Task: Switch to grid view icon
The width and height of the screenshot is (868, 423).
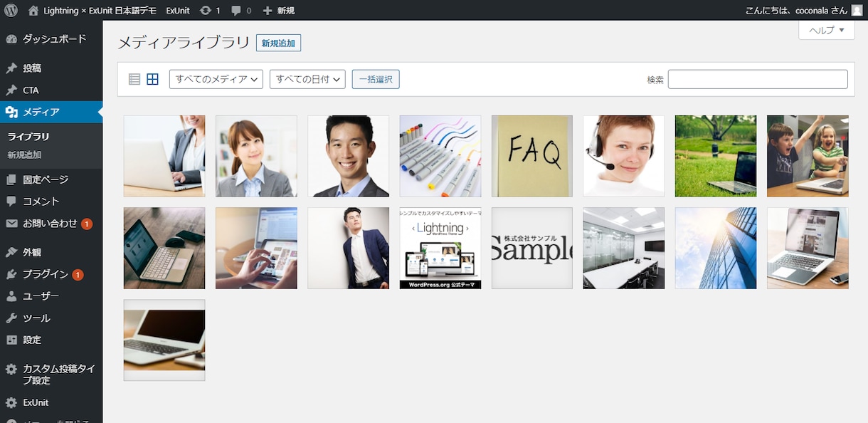Action: point(152,79)
